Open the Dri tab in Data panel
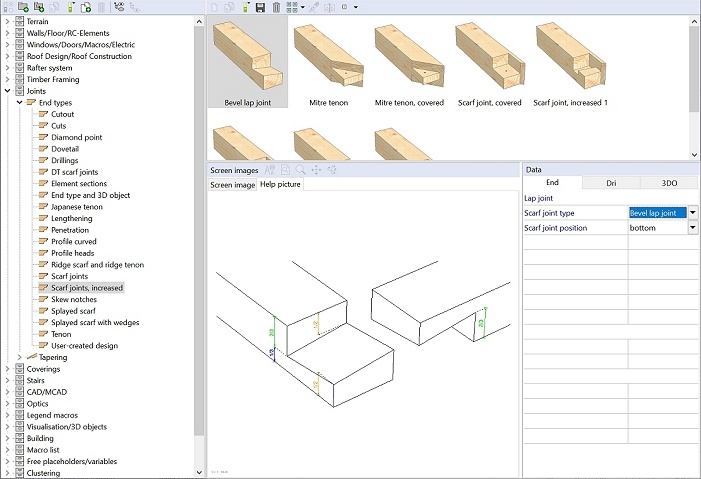The height and width of the screenshot is (479, 701). tap(611, 183)
